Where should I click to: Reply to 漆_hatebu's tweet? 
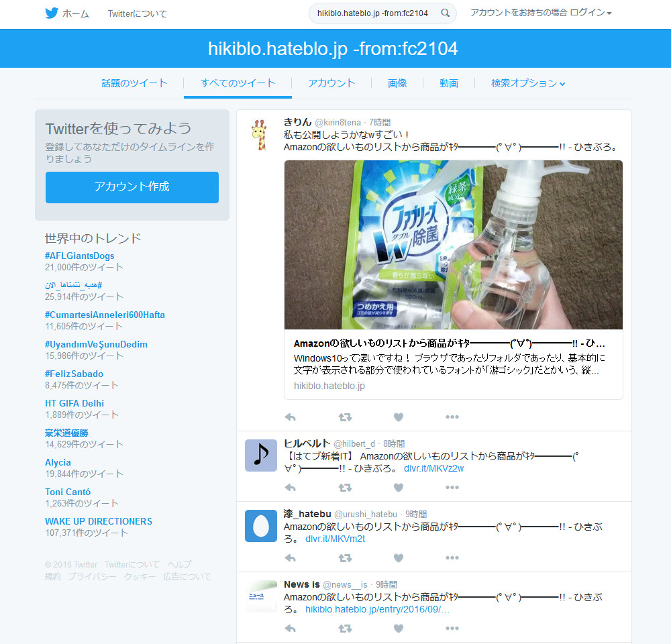click(291, 558)
